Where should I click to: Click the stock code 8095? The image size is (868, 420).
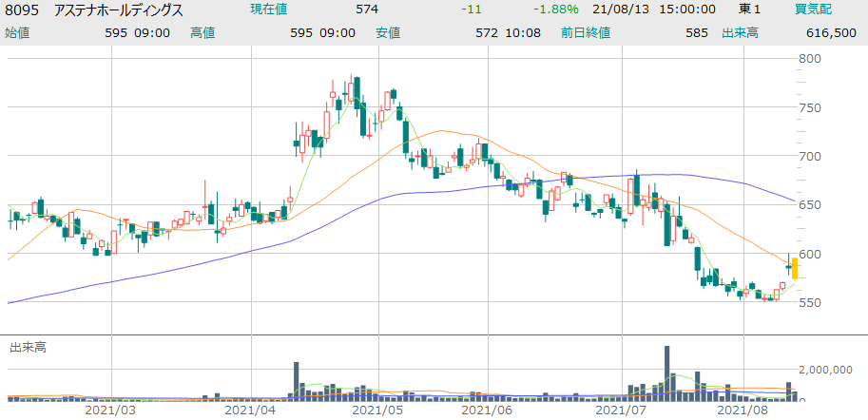click(24, 10)
